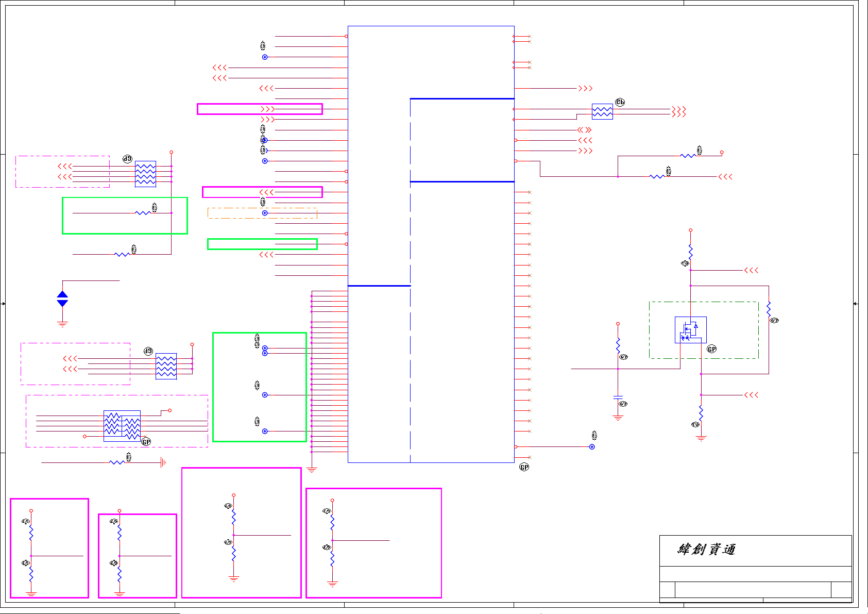Select the resistor directly above the capacitor
This screenshot has width=868, height=614.
(618, 345)
